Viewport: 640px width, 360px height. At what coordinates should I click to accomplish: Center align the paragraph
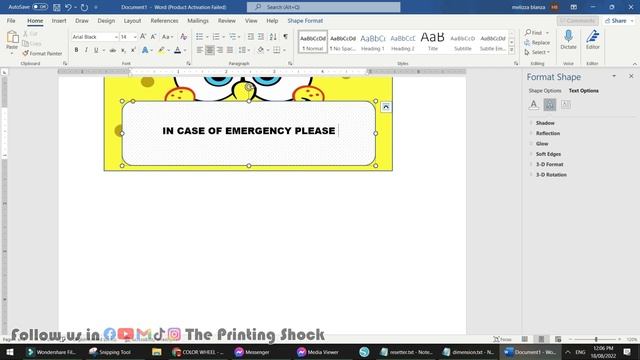(x=210, y=50)
